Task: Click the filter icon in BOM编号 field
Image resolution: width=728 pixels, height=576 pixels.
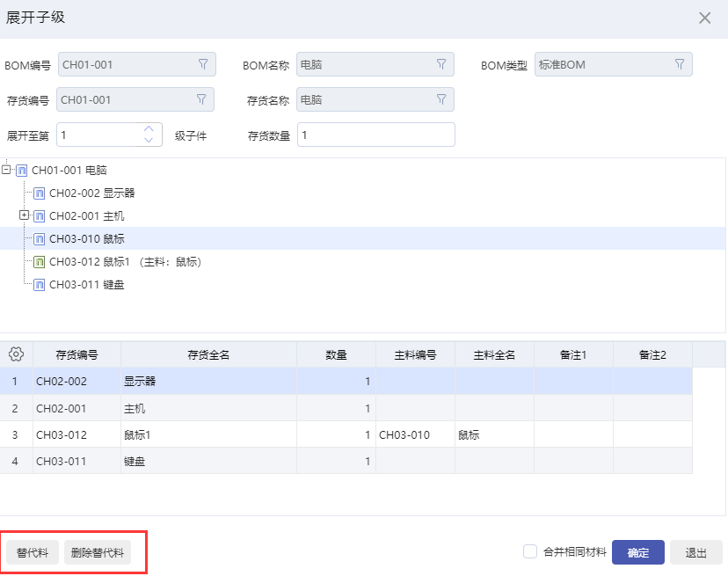Action: tap(203, 64)
